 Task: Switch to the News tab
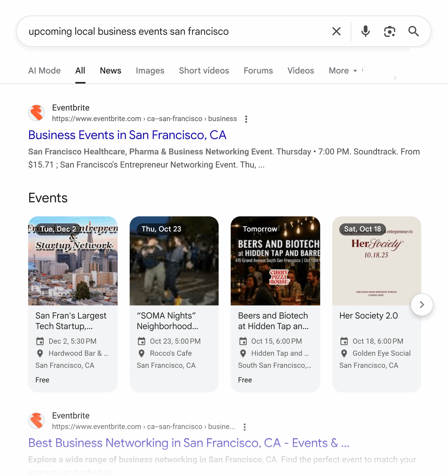pyautogui.click(x=110, y=70)
